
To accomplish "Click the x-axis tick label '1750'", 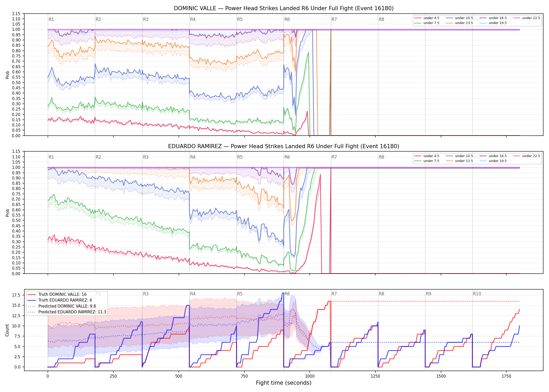I will click(x=506, y=376).
